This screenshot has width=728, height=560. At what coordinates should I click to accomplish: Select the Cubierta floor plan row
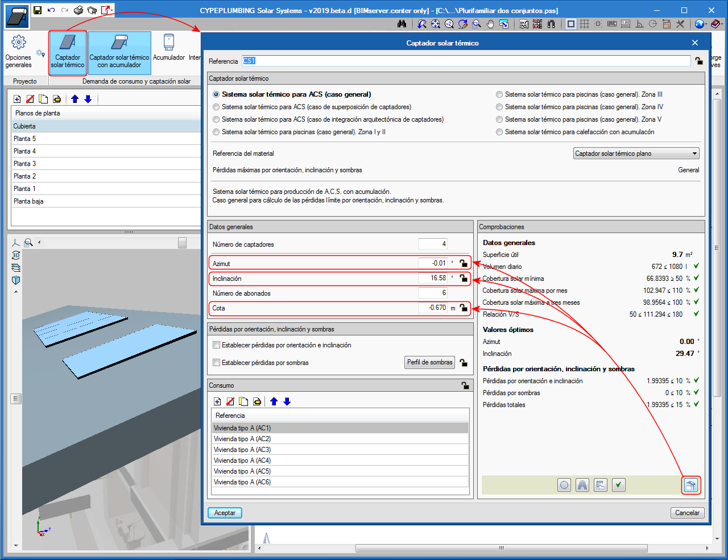pyautogui.click(x=106, y=126)
